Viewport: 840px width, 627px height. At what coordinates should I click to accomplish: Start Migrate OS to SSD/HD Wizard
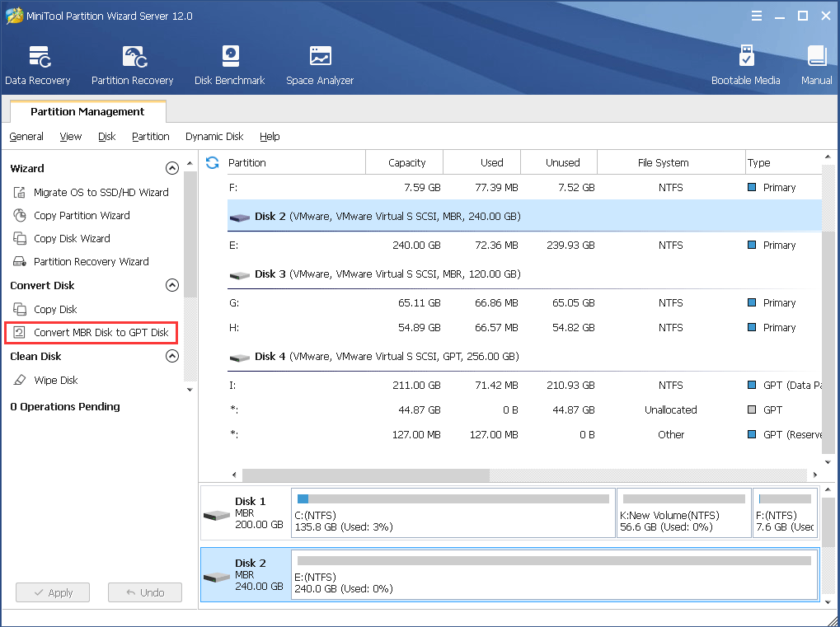click(x=101, y=192)
